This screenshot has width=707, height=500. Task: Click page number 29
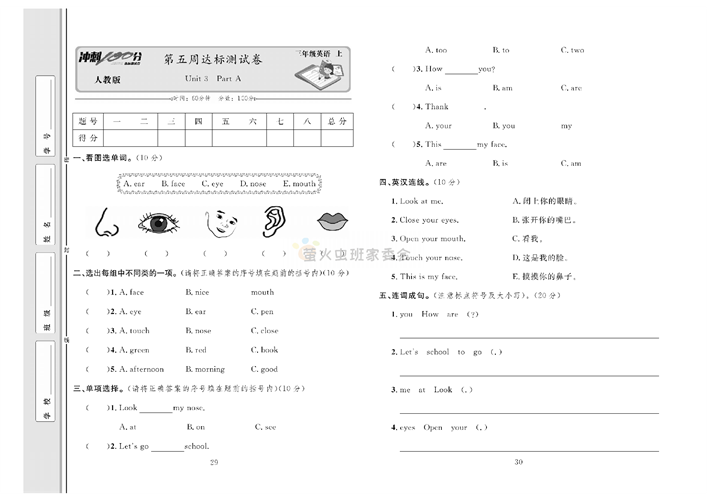[214, 462]
